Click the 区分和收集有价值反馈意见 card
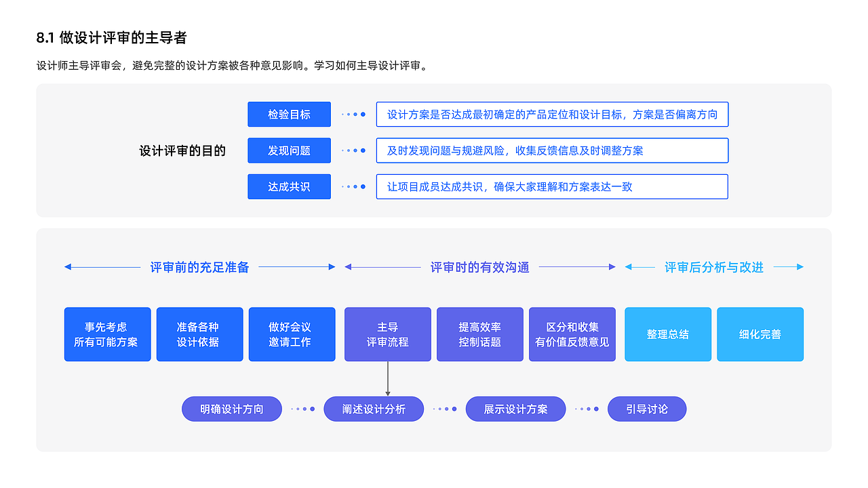Viewport: 868px width, 488px height. click(x=572, y=334)
